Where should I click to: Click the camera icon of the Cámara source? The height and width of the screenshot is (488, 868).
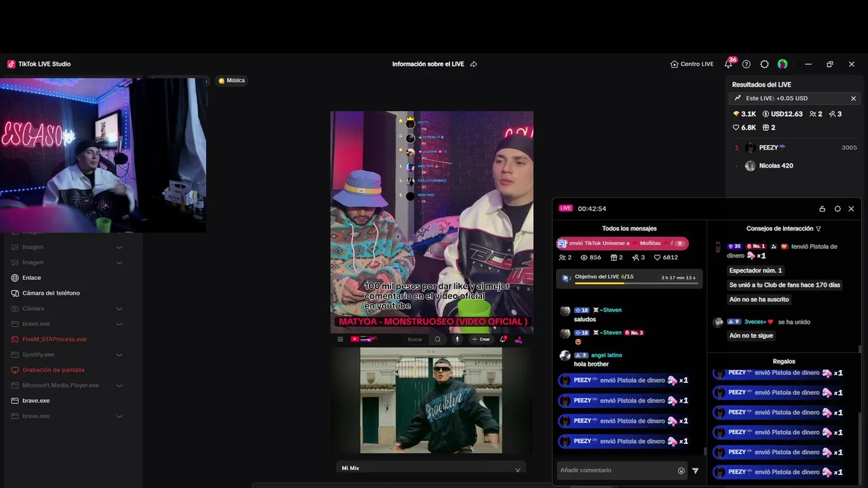coord(15,308)
